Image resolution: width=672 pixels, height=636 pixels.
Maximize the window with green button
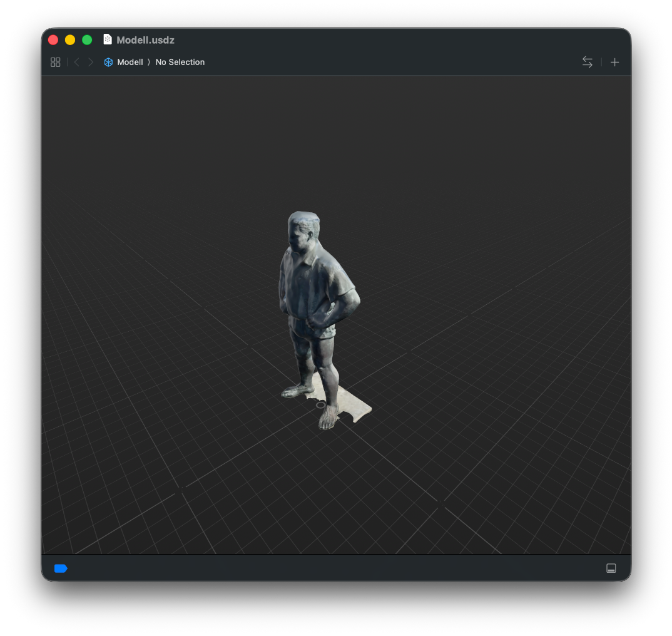(x=87, y=40)
